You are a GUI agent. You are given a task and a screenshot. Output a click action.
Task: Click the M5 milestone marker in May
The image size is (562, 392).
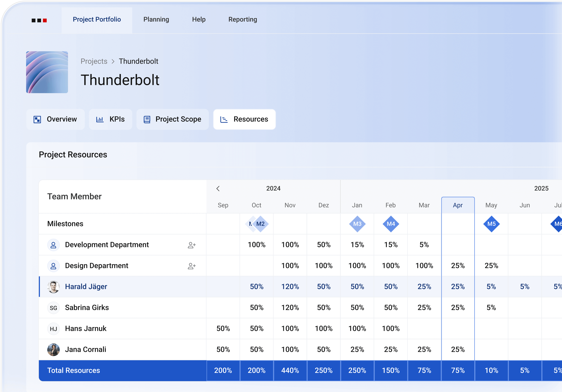coord(491,224)
